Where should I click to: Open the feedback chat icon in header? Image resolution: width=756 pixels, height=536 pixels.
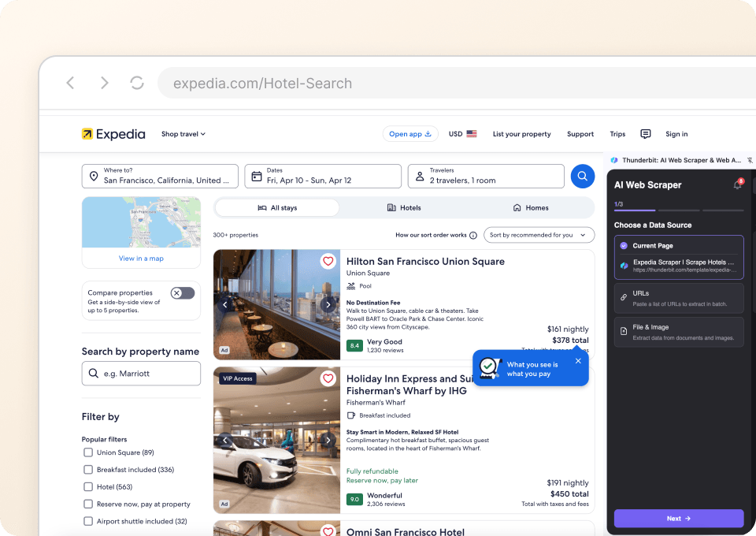click(646, 134)
